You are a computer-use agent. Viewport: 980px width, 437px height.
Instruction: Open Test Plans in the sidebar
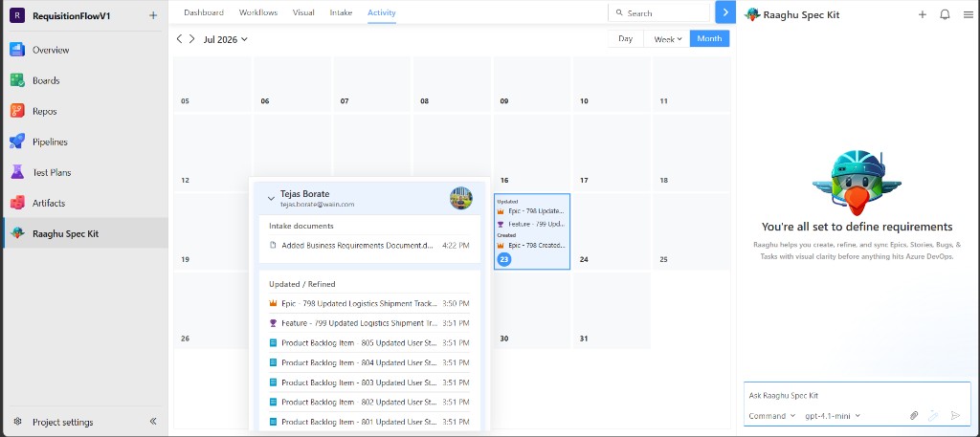(x=84, y=172)
